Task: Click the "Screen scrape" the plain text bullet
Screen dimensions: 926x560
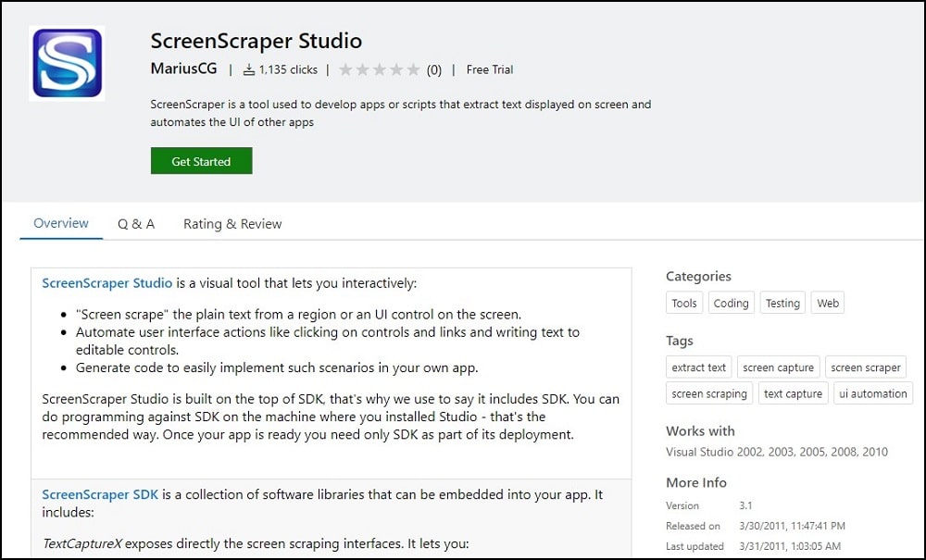Action: coord(298,315)
